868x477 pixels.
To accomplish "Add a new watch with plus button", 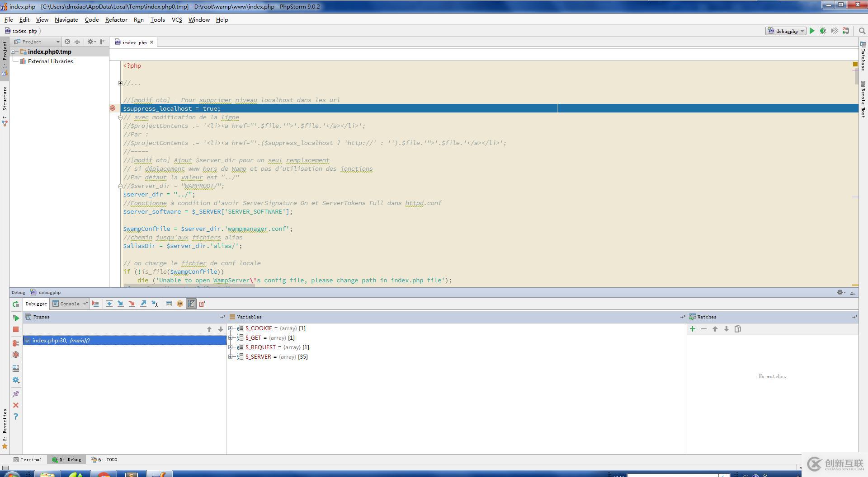I will 692,329.
